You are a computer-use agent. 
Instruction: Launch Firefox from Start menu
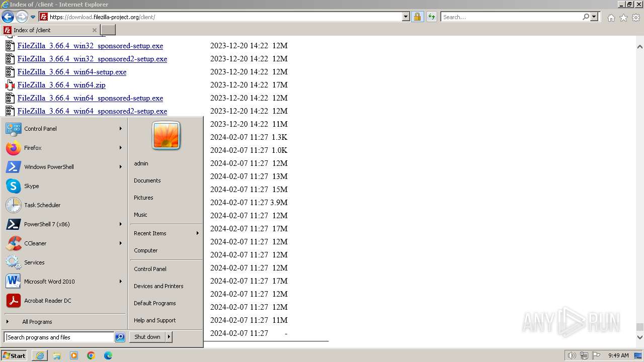click(x=64, y=148)
